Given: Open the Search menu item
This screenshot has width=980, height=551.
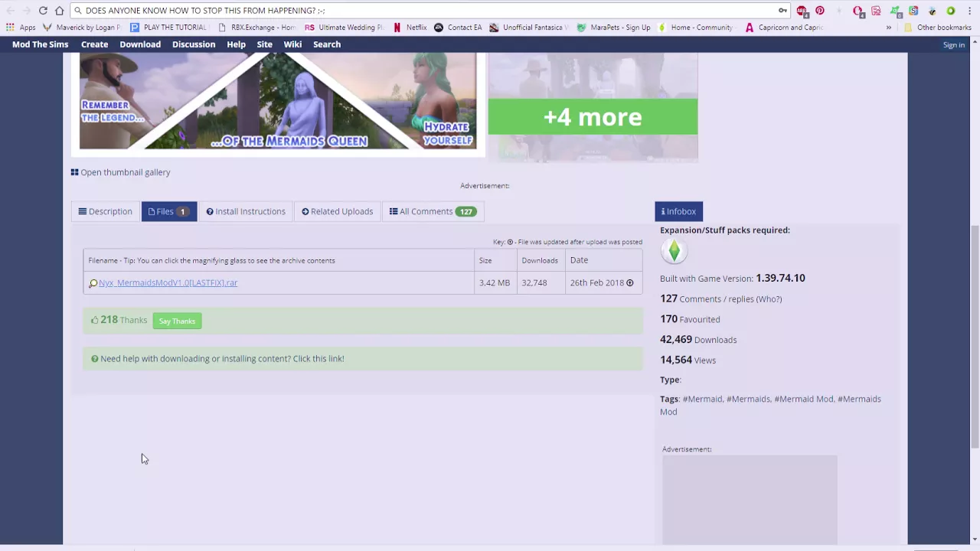Looking at the screenshot, I should [x=327, y=44].
